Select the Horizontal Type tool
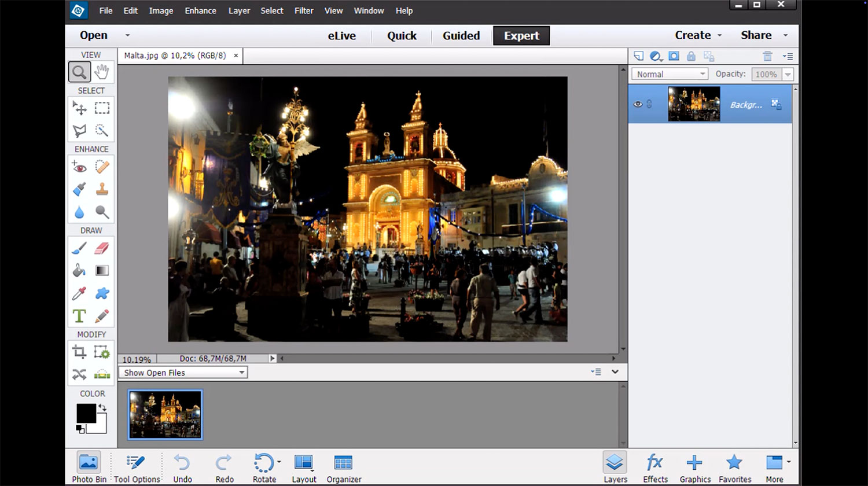The width and height of the screenshot is (868, 486). click(x=79, y=316)
